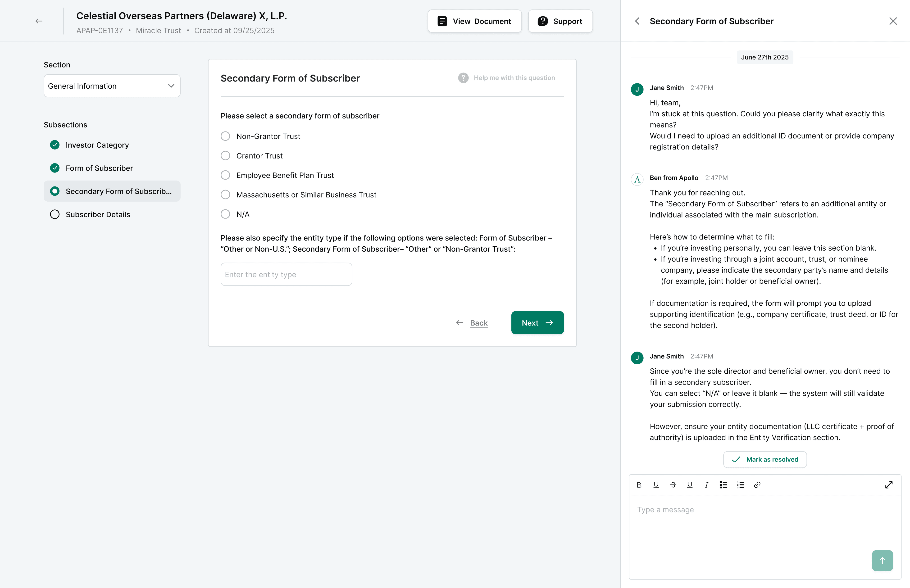Insert a numbered list in message
This screenshot has height=588, width=910.
[741, 485]
